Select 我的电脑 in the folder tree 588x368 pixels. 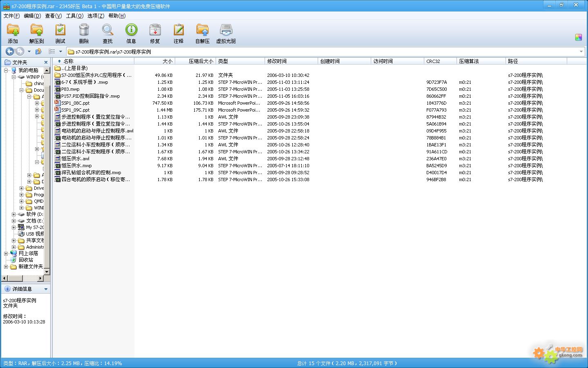pos(28,70)
